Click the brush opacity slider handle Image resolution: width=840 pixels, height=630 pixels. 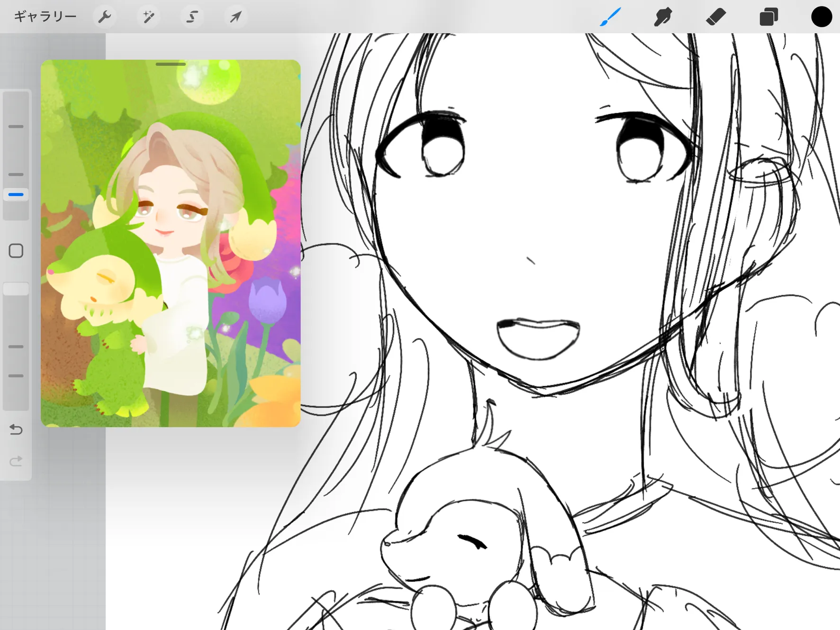coord(16,289)
